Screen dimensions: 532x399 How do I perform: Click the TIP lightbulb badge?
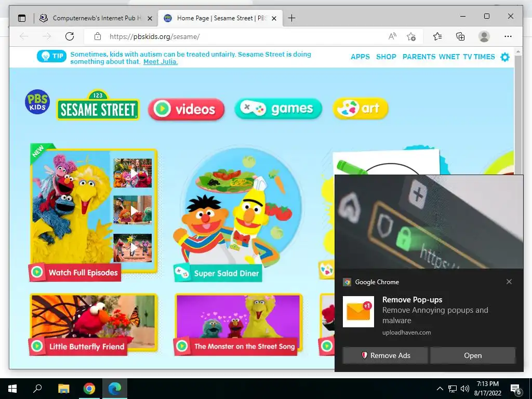tap(51, 56)
